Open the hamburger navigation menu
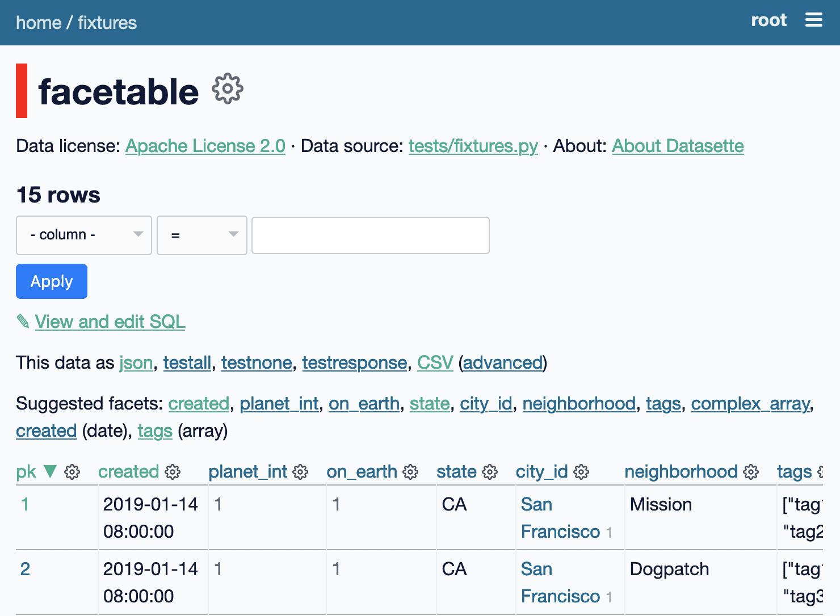This screenshot has height=616, width=840. 813,20
